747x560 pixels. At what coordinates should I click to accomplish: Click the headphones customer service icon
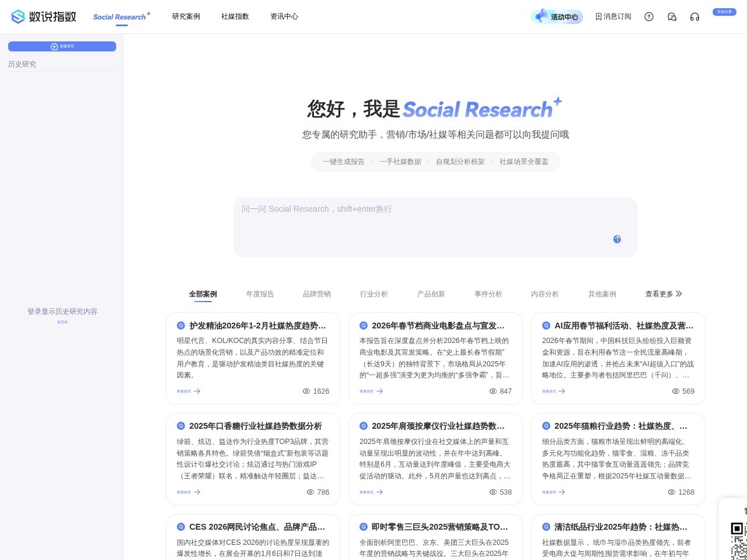tap(694, 16)
